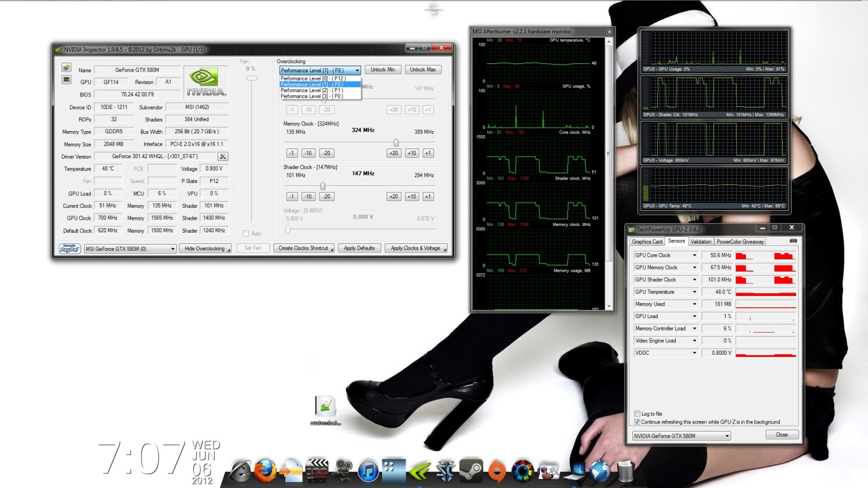Open GPU-Z's NVIDIA GeForce GTX 580M selector
The width and height of the screenshot is (868, 488).
tap(682, 436)
